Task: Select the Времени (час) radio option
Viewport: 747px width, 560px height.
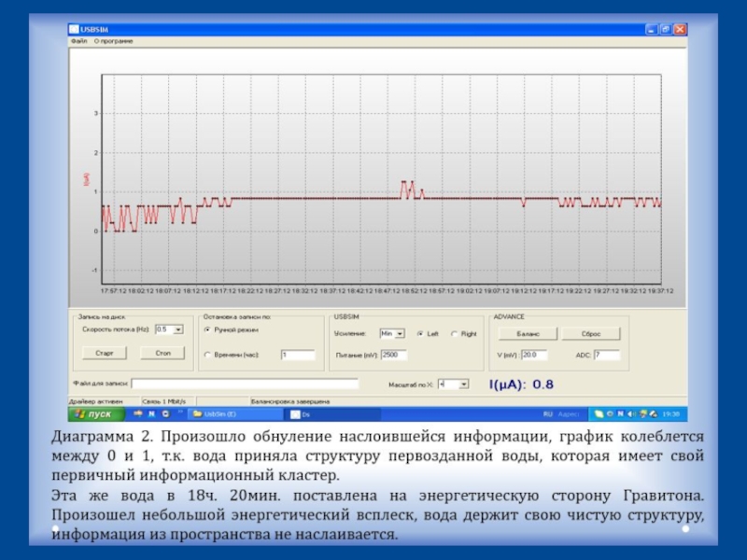Action: click(207, 355)
